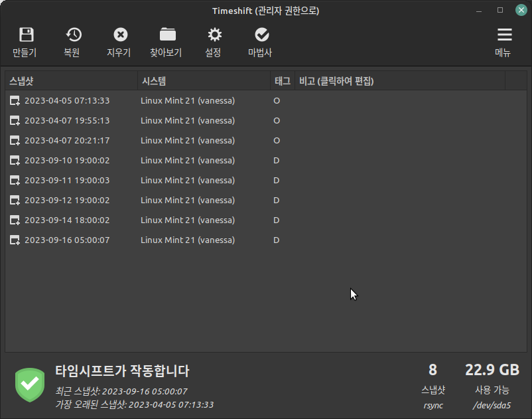The image size is (532, 419).
Task: Click the /dev/sda5 device label
Action: point(492,405)
